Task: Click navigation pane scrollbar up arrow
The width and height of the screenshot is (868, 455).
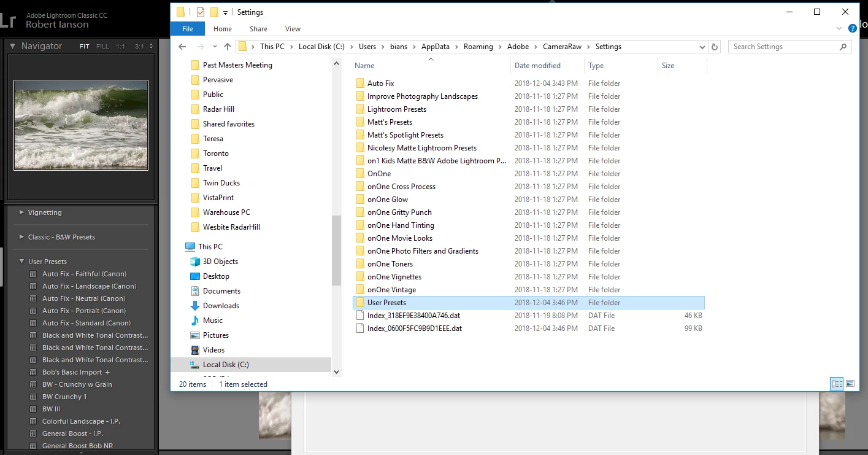Action: (x=336, y=63)
